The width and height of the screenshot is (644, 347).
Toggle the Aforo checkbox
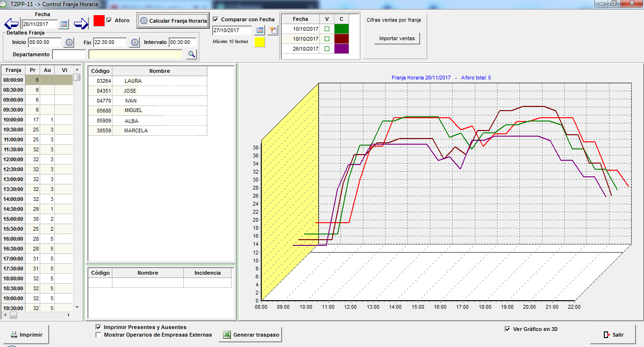110,20
